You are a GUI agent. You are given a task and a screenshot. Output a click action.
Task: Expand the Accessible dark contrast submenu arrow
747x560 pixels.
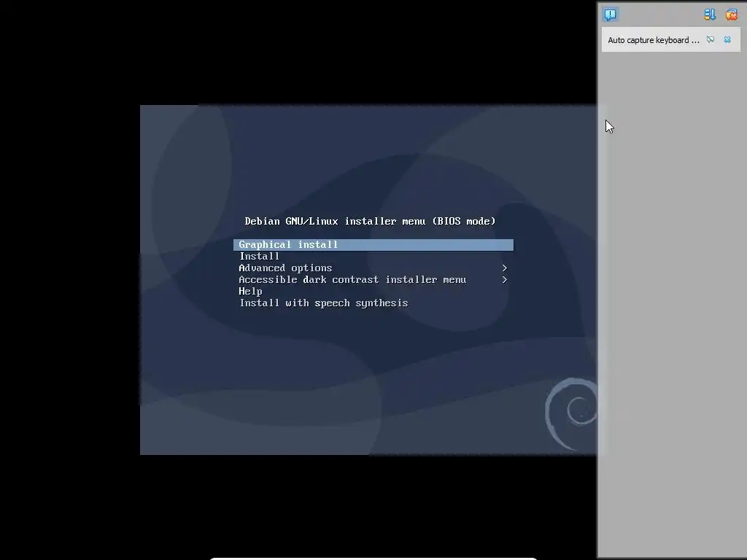505,279
